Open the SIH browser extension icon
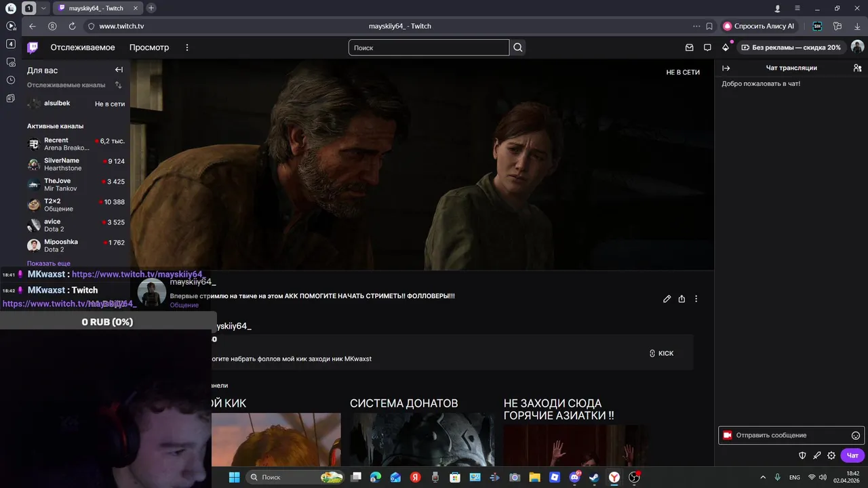Screen dimensions: 868x488 click(x=817, y=26)
